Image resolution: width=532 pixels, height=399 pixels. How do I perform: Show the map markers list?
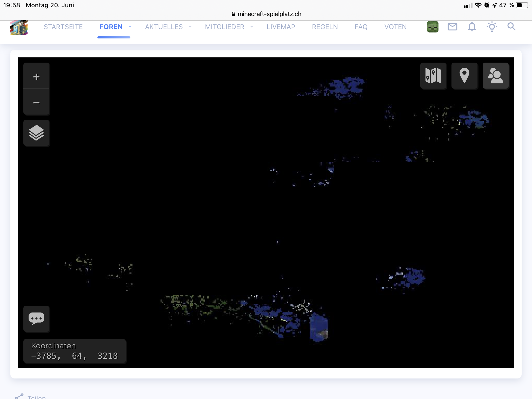point(464,76)
